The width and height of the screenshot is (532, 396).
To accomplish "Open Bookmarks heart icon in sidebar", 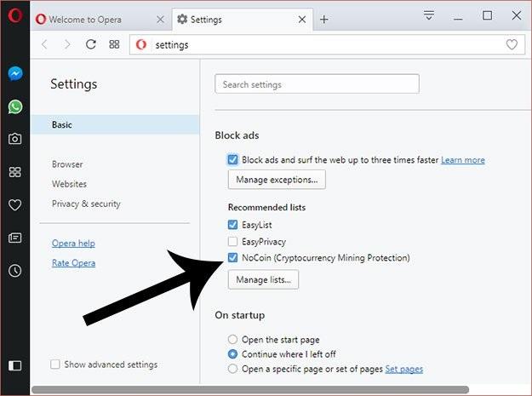I will 14,204.
